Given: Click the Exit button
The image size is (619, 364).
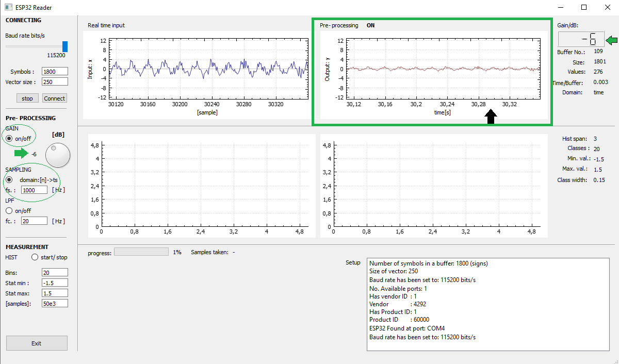Looking at the screenshot, I should (37, 343).
